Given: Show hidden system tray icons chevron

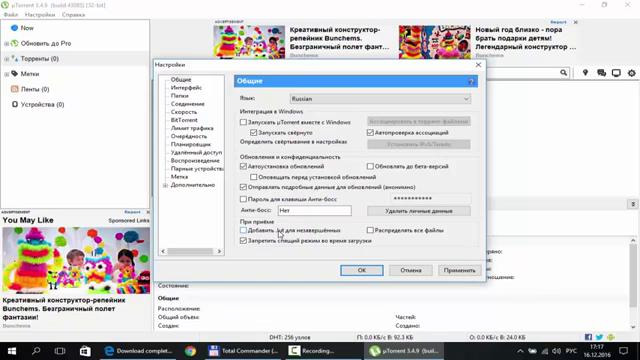Looking at the screenshot, I should pos(520,351).
